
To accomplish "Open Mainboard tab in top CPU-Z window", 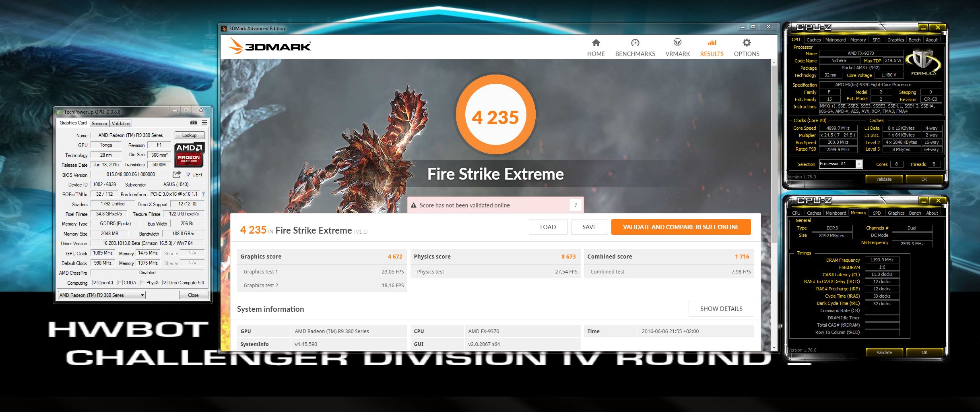I will click(835, 40).
